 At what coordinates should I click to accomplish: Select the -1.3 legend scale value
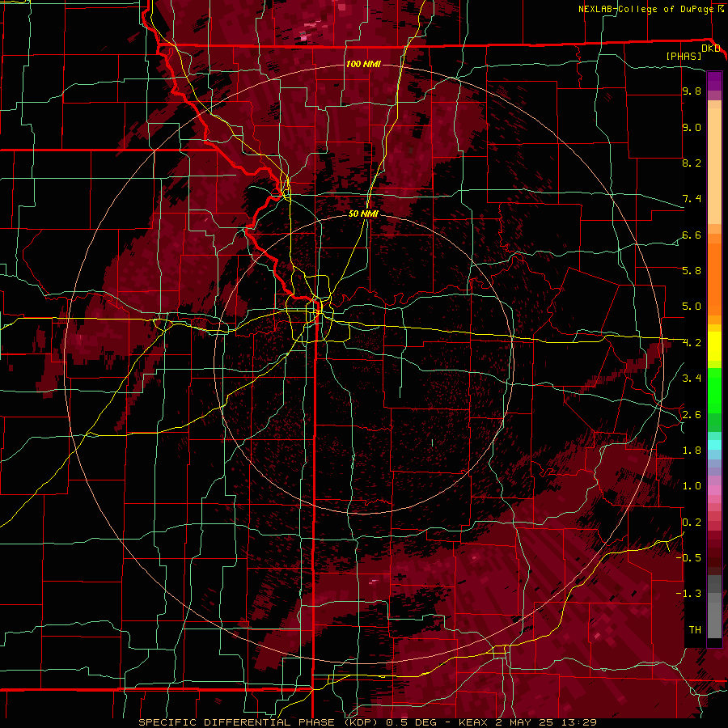tap(688, 594)
